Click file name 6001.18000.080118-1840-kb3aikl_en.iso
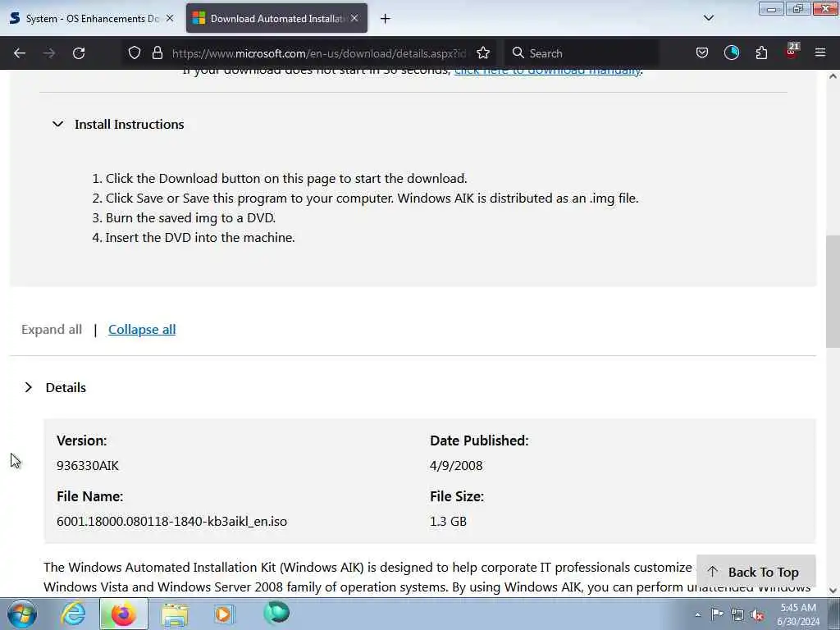Screen dimensions: 840x630 tap(172, 521)
